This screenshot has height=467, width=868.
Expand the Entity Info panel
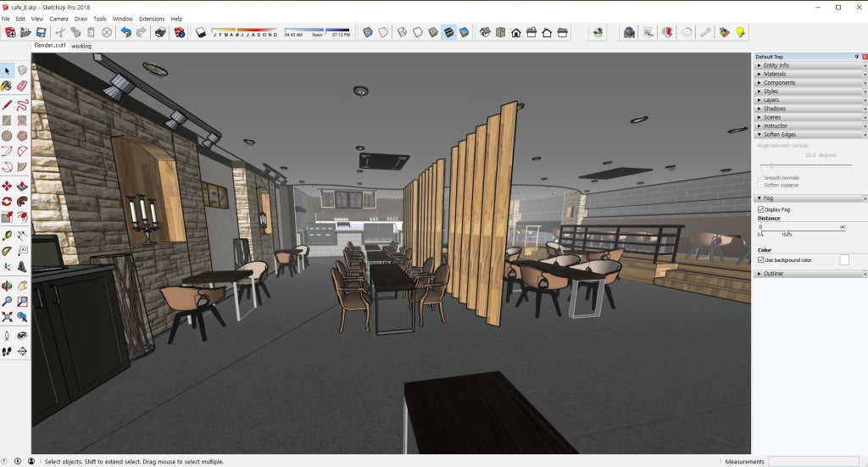pyautogui.click(x=810, y=65)
